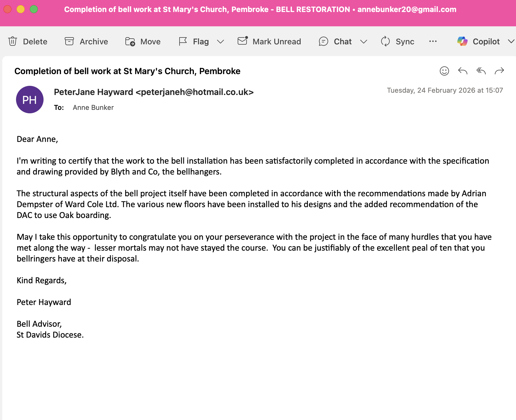516x420 pixels.
Task: Click the Move folder icon
Action: click(x=130, y=41)
